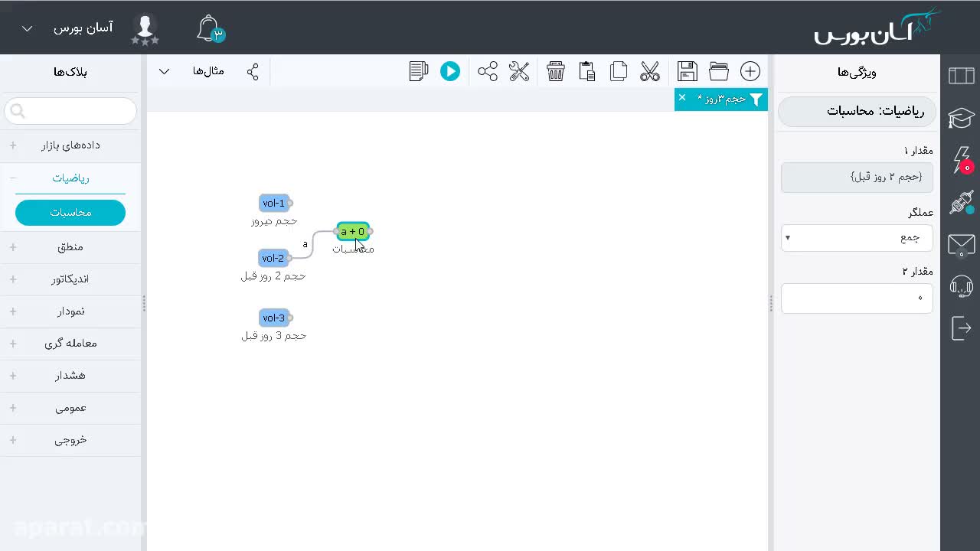The image size is (980, 551).
Task: Create new item with plus circle icon
Action: click(750, 72)
